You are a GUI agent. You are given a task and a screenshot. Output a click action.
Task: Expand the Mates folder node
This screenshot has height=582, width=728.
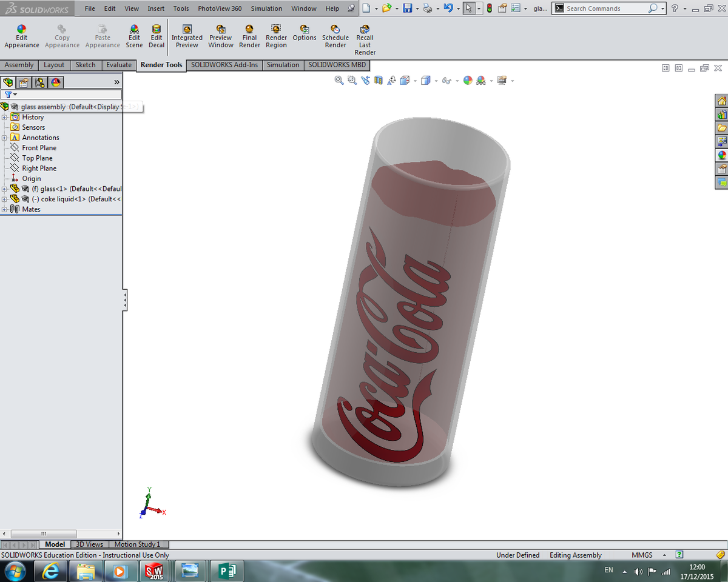4,209
